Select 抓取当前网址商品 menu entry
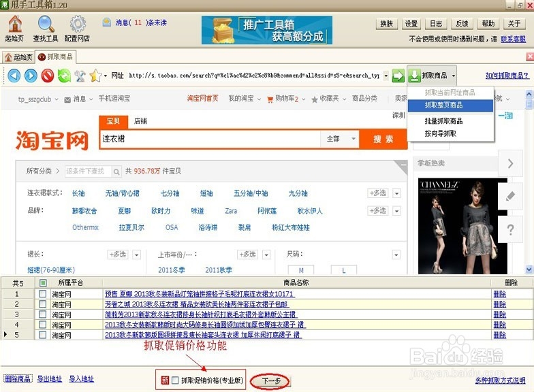 pyautogui.click(x=450, y=93)
